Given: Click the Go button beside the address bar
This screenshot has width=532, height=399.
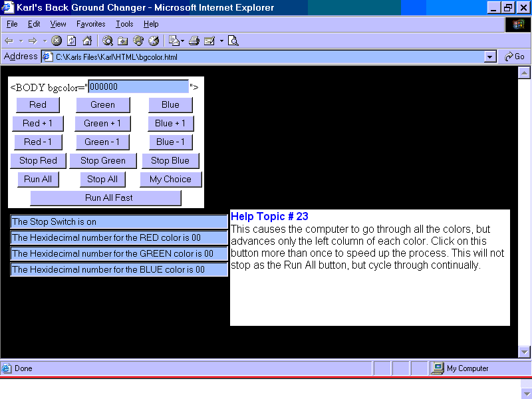Looking at the screenshot, I should 515,57.
